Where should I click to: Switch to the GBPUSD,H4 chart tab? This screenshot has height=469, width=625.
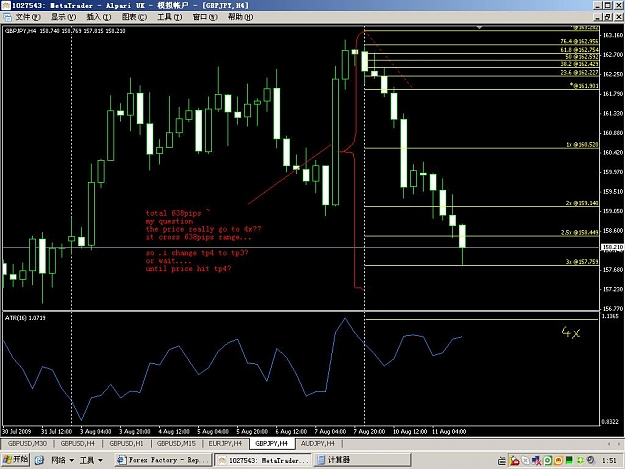tap(78, 443)
